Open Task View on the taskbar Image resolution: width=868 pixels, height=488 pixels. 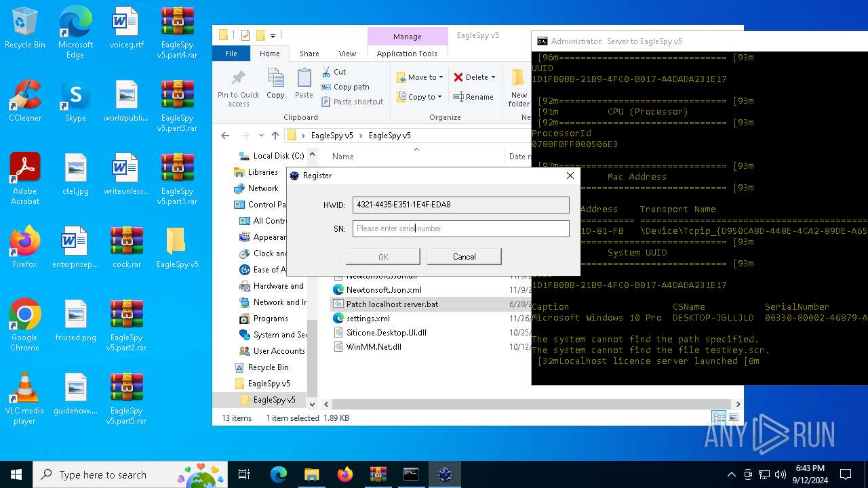[x=244, y=474]
